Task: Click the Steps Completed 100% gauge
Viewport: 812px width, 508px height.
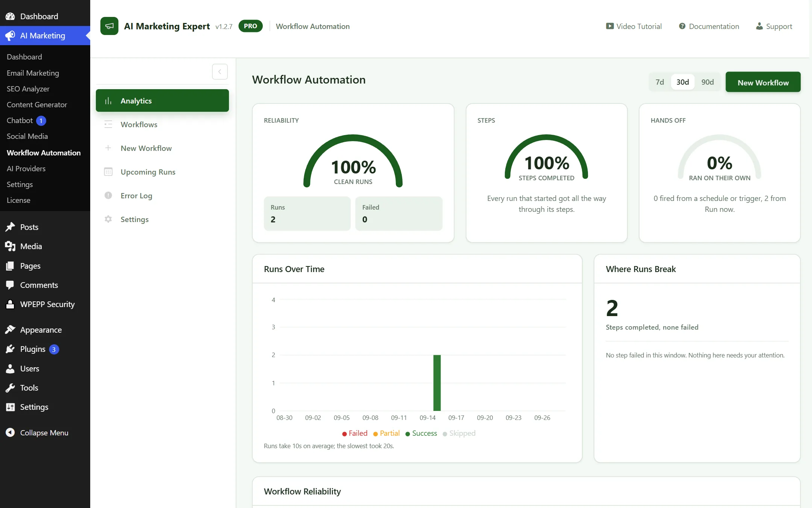Action: tap(546, 158)
